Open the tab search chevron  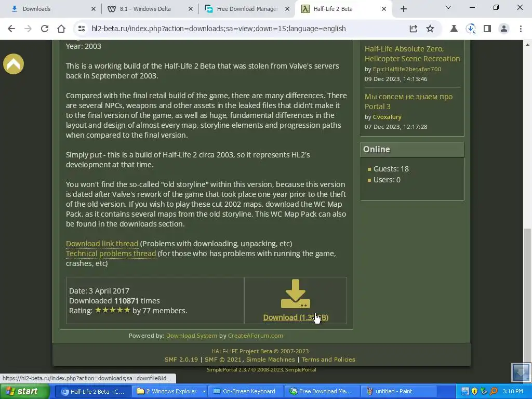click(448, 7)
